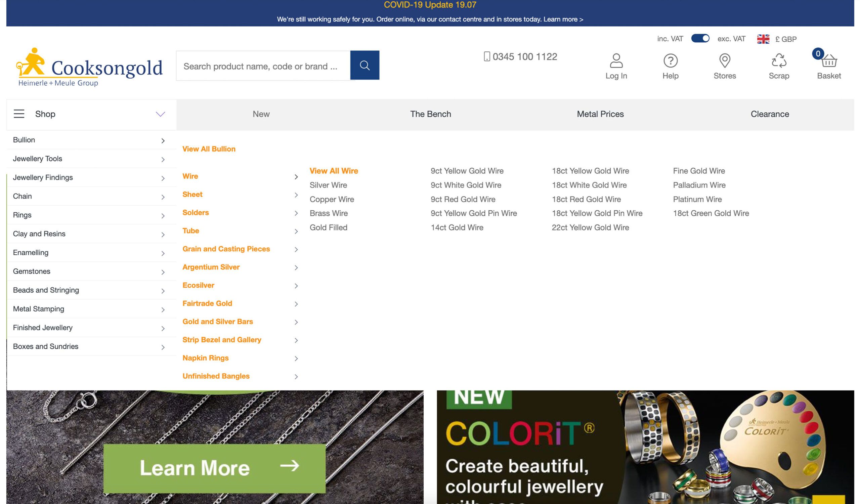Click the magnifier search button

364,65
